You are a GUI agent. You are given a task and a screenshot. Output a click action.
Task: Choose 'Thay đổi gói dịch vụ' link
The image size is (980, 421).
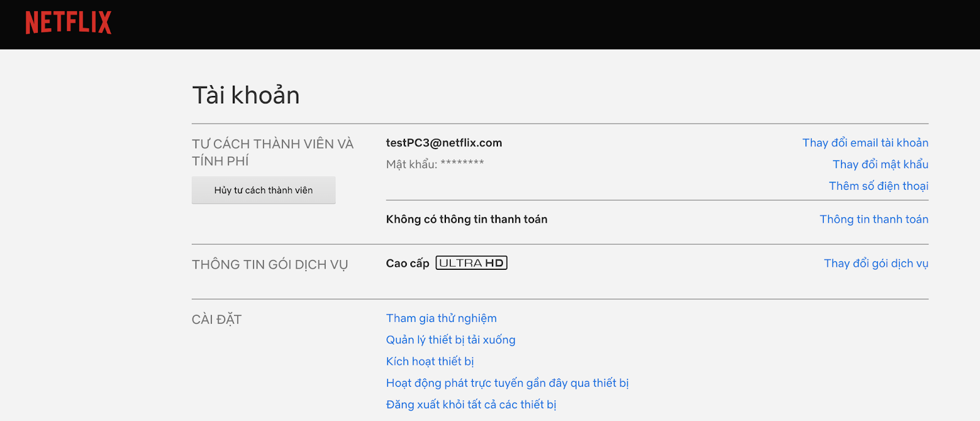(x=876, y=263)
